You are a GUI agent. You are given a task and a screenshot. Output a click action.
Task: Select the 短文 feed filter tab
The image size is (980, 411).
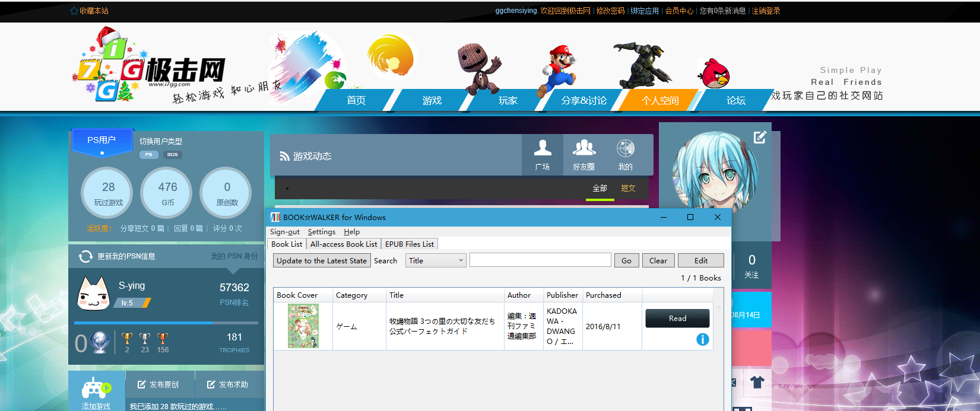point(628,189)
